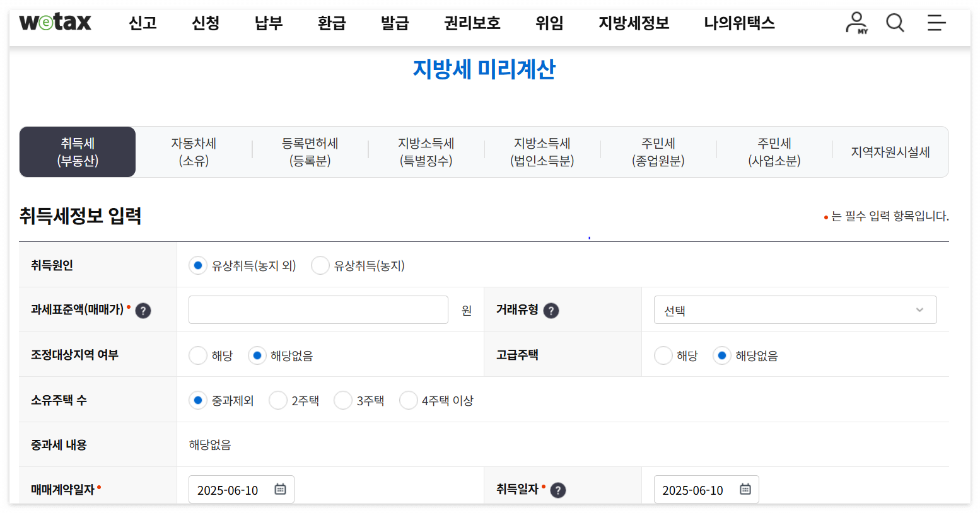Click the 취득일자 date field

point(706,490)
